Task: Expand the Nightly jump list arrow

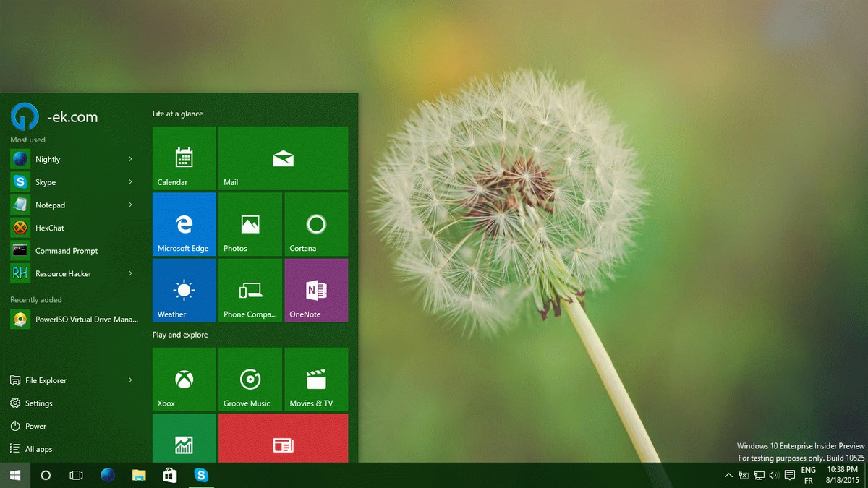Action: [x=131, y=159]
